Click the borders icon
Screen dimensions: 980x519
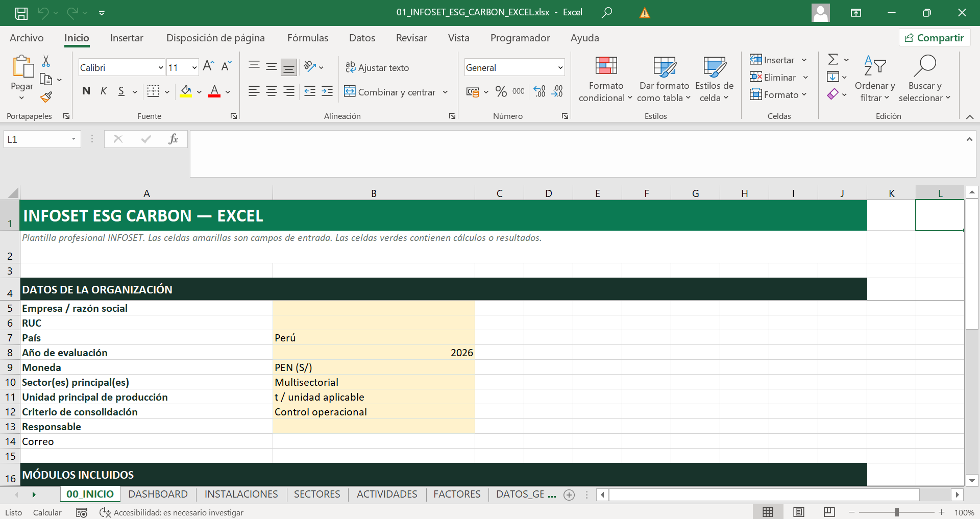[x=153, y=91]
